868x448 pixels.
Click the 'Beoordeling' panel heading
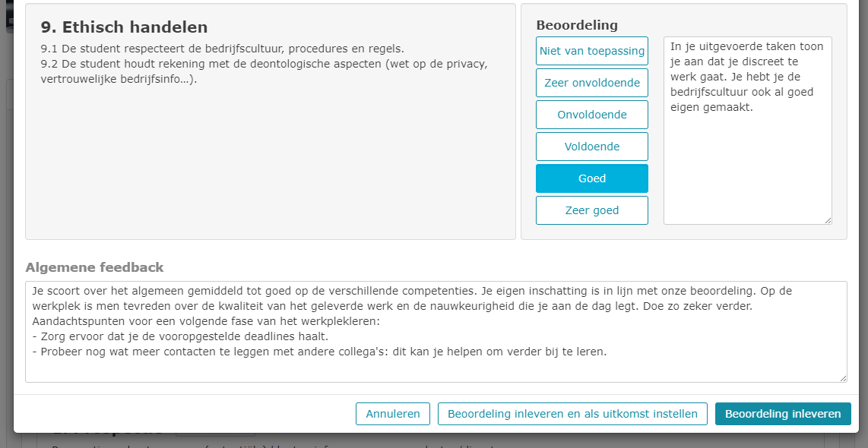(x=577, y=25)
